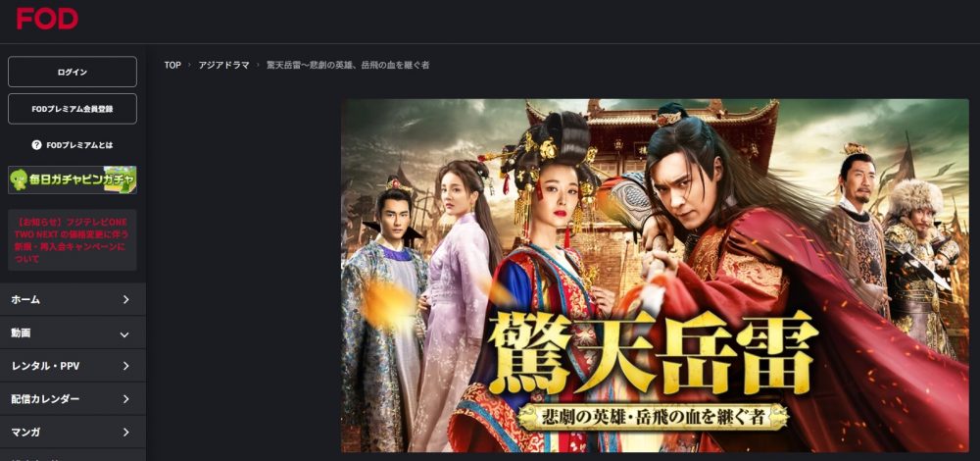Screen dimensions: 980x461
Task: Click the FODプレミアム会員登録 button
Action: click(73, 109)
